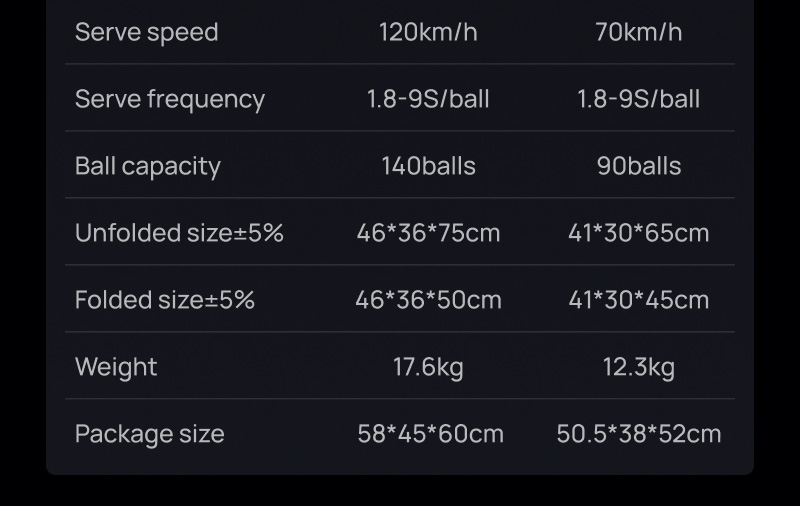This screenshot has height=506, width=800.
Task: Select the 90balls capacity cell
Action: [638, 166]
